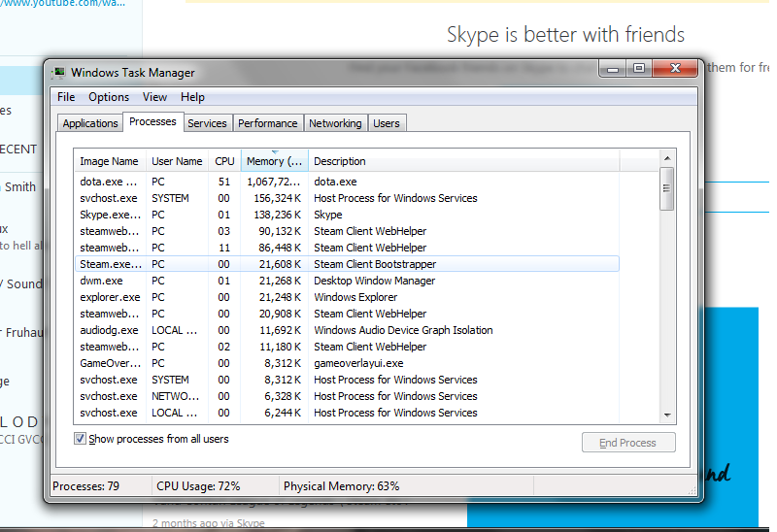Select svchost.exe row with NETWO user
777x532 pixels.
[347, 396]
